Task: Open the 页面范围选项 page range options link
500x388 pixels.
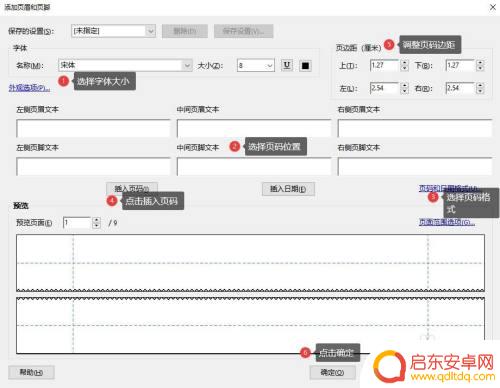Action: 447,222
